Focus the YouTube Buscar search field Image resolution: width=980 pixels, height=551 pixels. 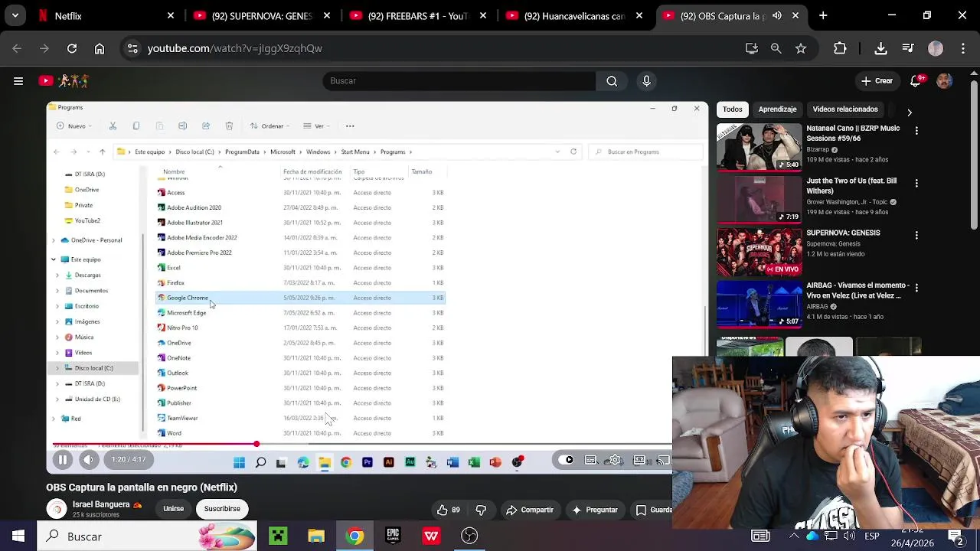point(459,80)
